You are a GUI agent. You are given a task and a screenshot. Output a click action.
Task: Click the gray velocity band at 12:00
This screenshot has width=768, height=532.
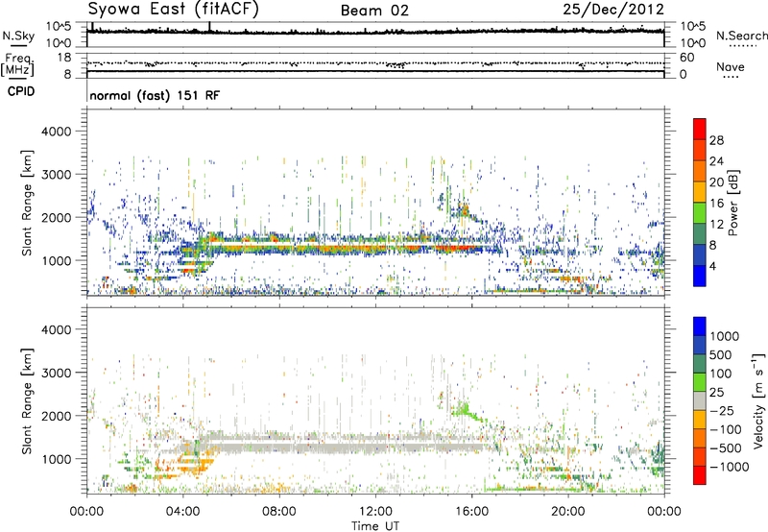click(375, 447)
